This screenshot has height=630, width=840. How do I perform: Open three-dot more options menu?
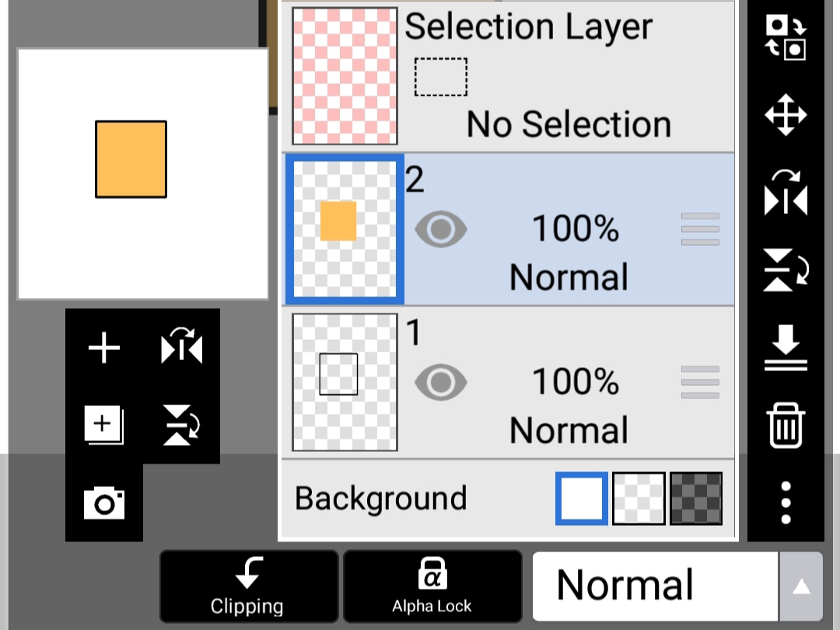(786, 502)
